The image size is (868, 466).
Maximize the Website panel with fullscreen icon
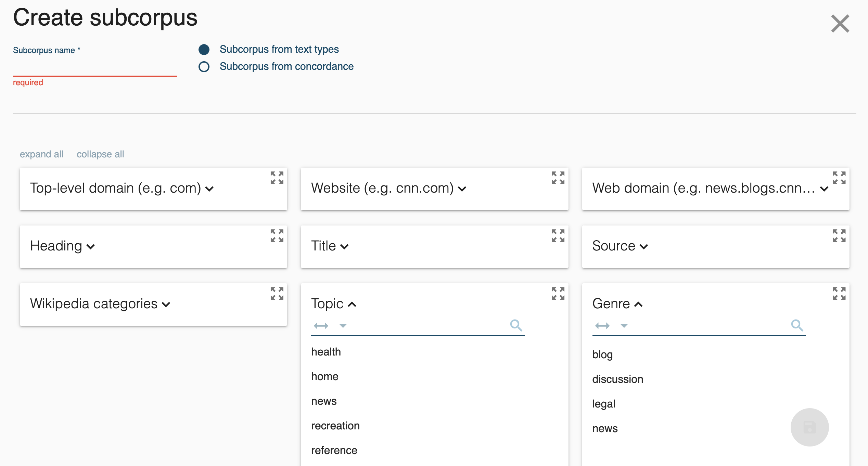point(558,178)
